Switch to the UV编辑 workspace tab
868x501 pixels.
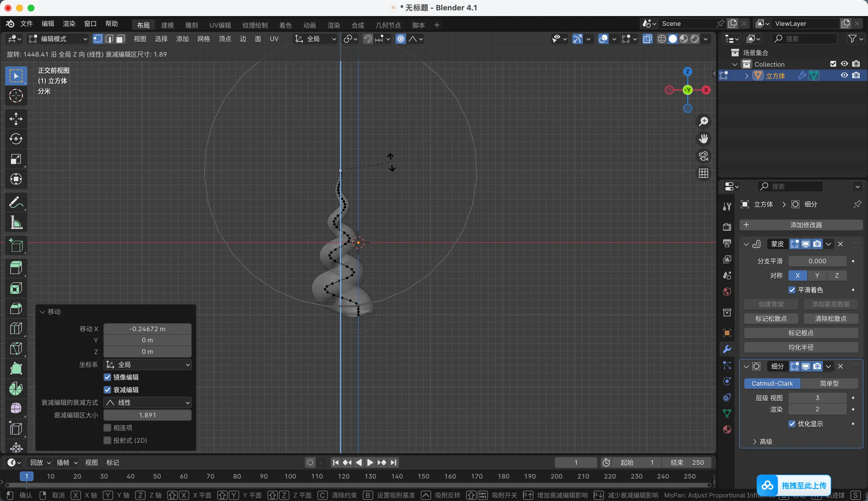pos(220,25)
